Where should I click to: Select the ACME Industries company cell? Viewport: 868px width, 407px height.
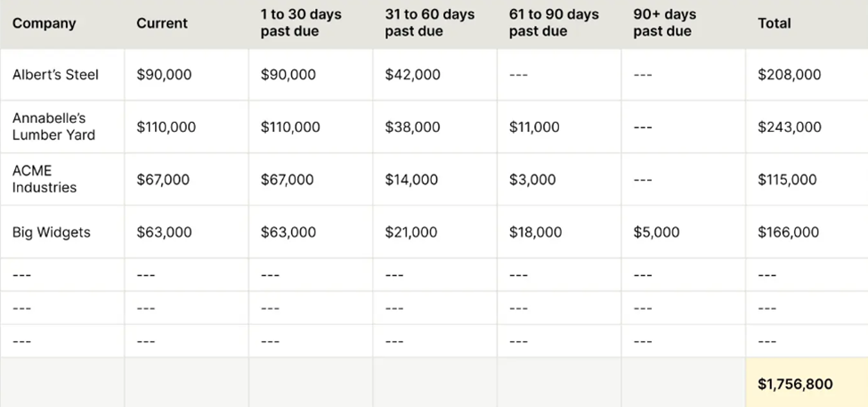45,179
